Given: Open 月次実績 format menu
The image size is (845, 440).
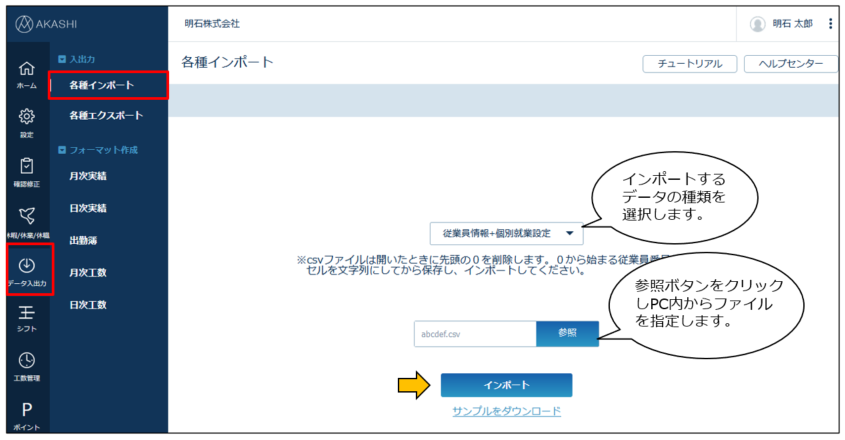Looking at the screenshot, I should [88, 176].
